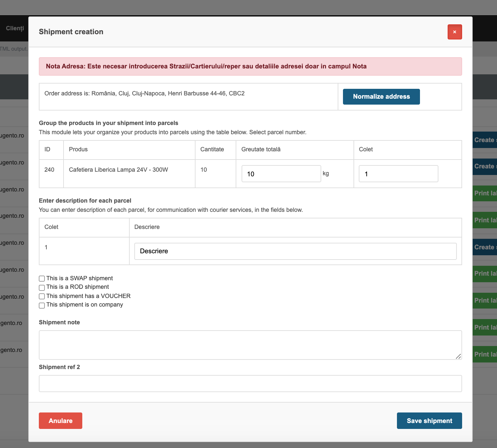The image size is (497, 448).
Task: Click the Order address text line
Action: point(144,93)
